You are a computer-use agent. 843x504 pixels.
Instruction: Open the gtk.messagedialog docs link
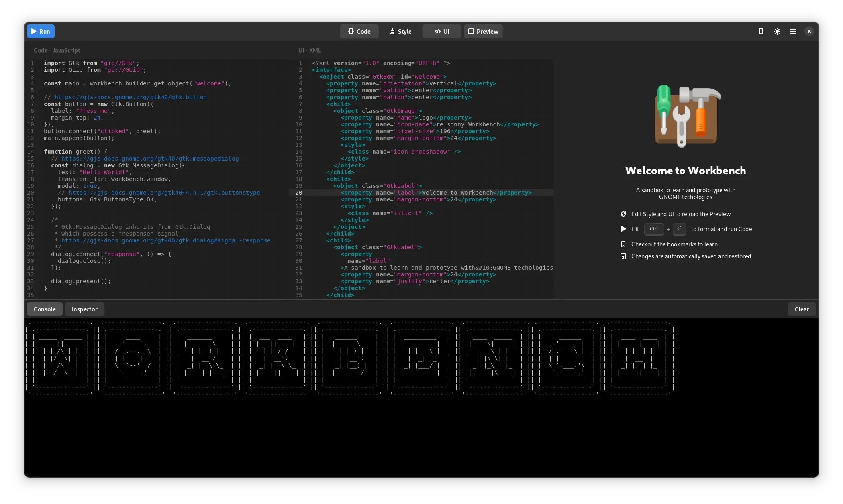point(150,159)
